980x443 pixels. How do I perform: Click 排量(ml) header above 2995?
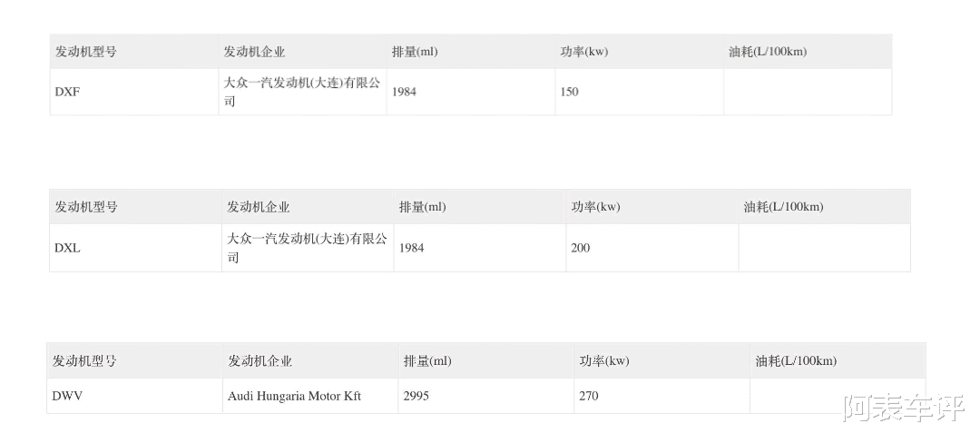[427, 361]
